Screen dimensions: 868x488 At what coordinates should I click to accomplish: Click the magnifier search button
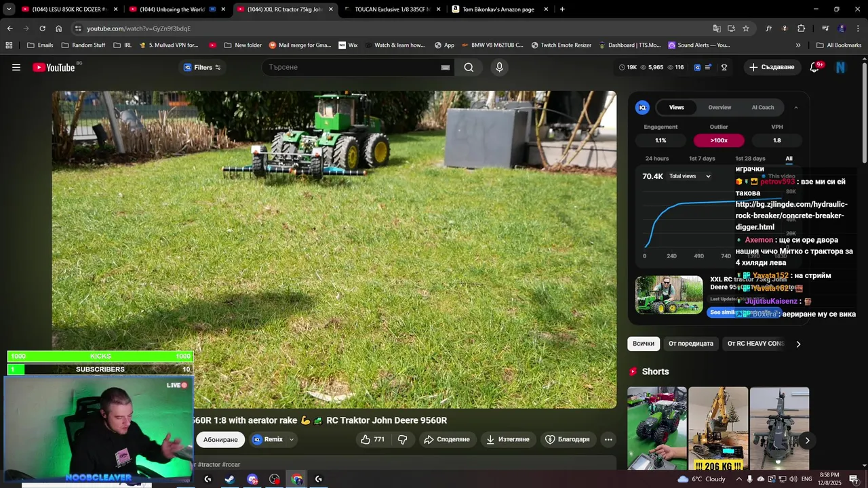coord(469,67)
